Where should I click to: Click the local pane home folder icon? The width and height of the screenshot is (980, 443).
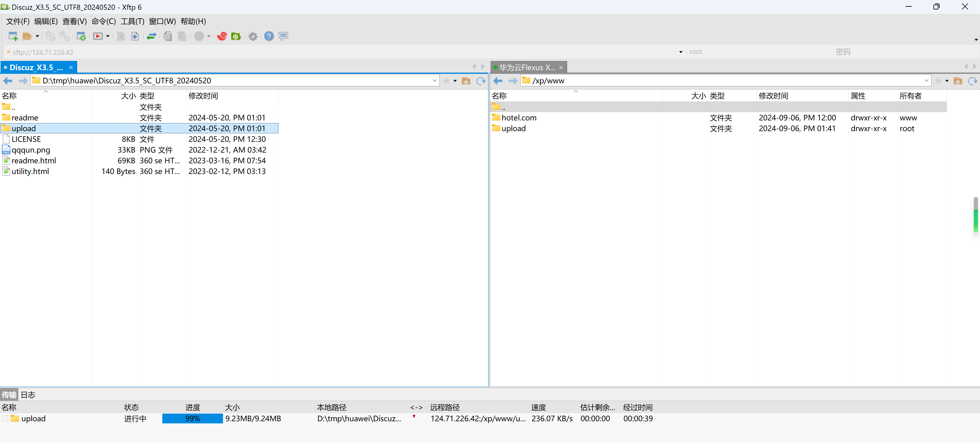(466, 81)
